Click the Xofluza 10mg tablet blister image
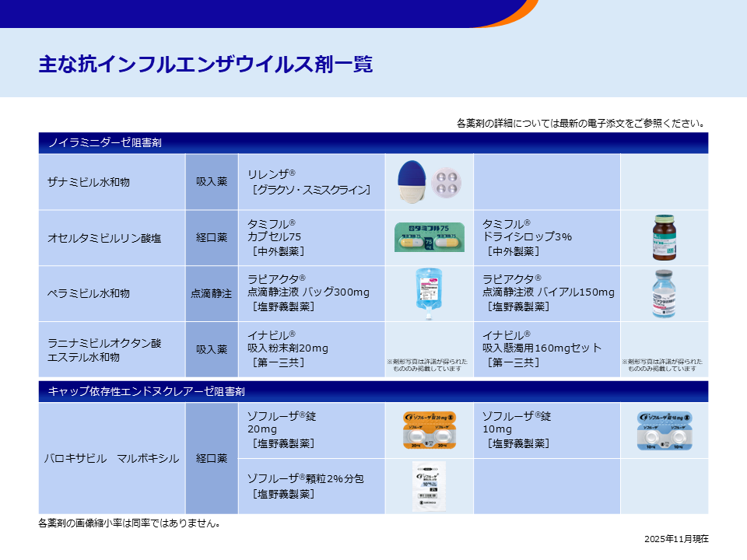Viewport: 747px width, 560px height. (x=665, y=432)
